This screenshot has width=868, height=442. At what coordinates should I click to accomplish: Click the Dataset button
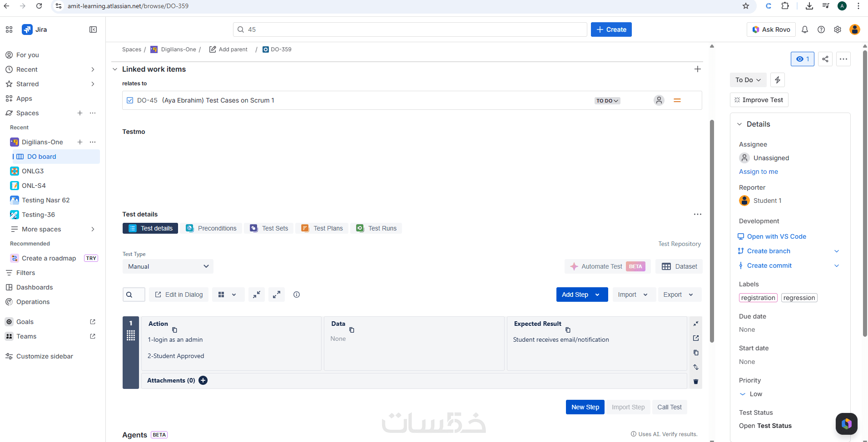680,266
